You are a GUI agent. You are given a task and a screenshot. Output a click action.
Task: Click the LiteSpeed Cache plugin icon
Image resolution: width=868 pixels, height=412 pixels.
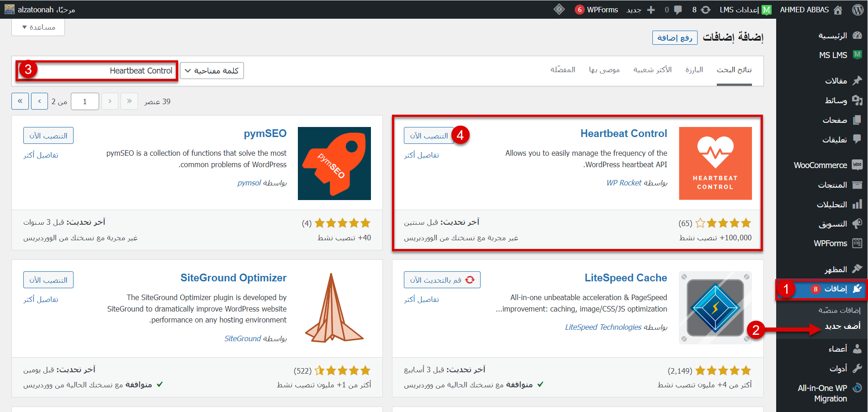[x=715, y=308]
